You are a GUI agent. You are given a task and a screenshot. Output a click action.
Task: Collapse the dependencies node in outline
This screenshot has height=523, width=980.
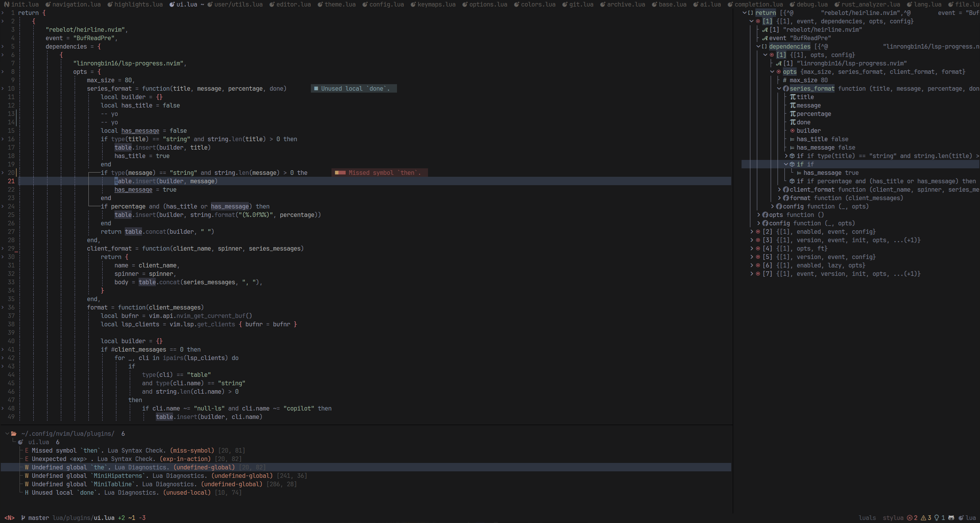pyautogui.click(x=758, y=47)
